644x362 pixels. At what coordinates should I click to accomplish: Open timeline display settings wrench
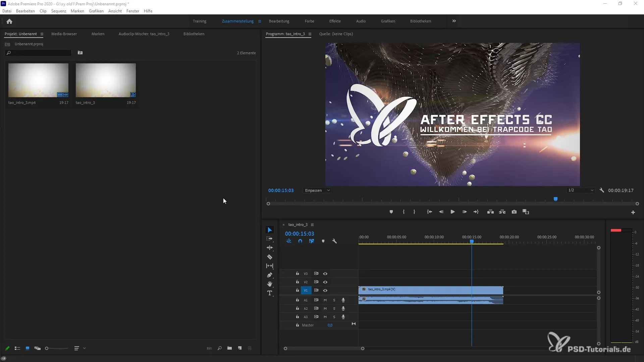pyautogui.click(x=334, y=241)
